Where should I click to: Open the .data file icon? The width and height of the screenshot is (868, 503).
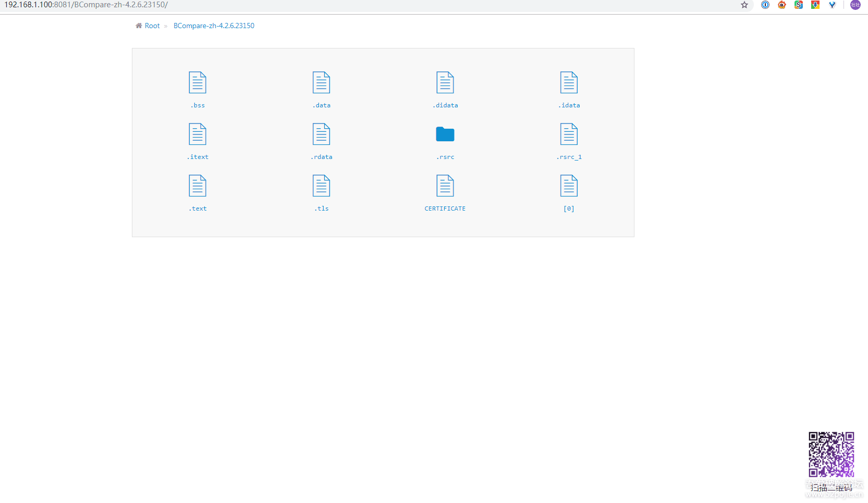coord(322,82)
